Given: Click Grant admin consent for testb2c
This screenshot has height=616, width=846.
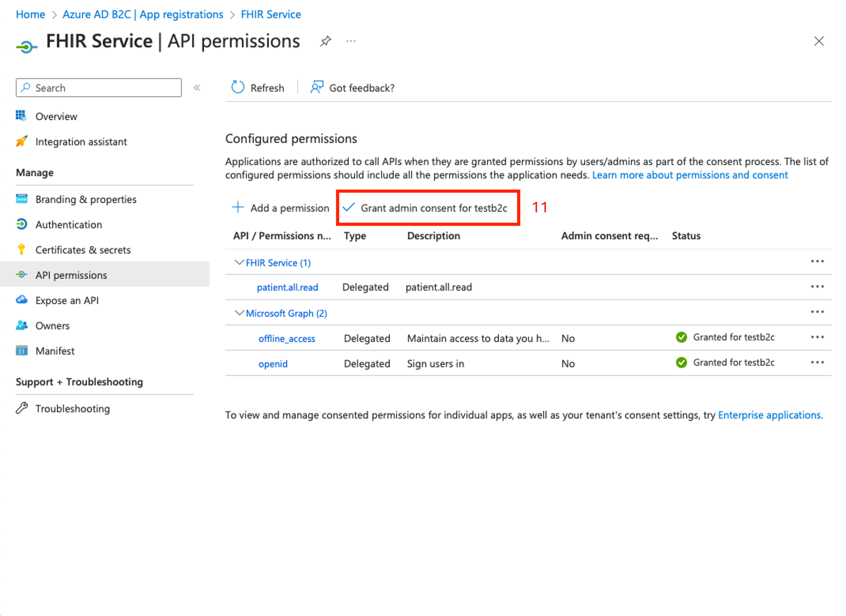Looking at the screenshot, I should pyautogui.click(x=433, y=208).
